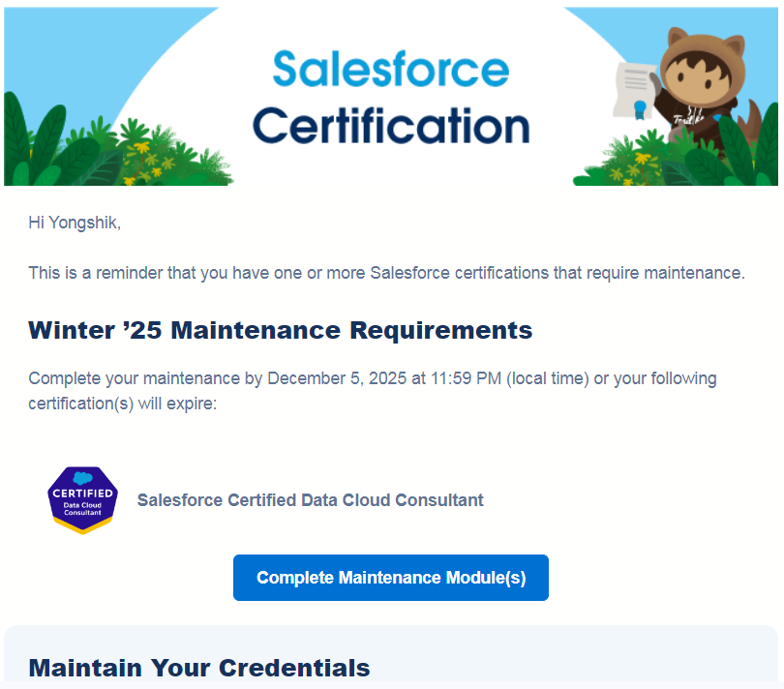Click the Complete Maintenance Module(s) button
784x689 pixels.
390,578
